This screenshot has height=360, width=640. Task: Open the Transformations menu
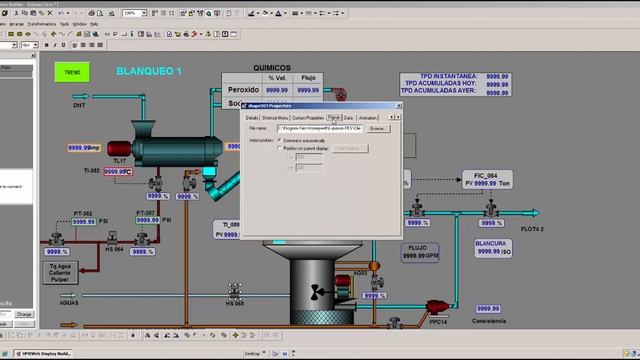42,24
